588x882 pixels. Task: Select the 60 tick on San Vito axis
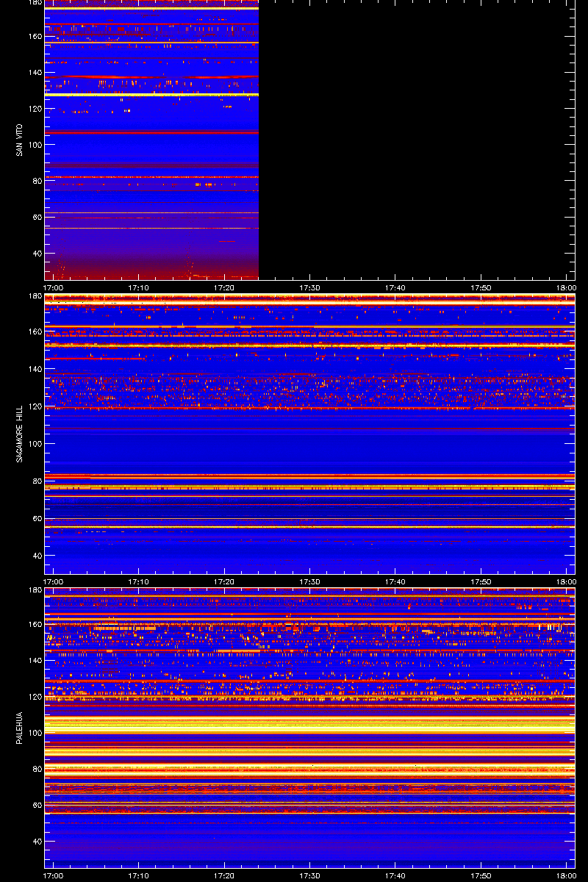click(x=36, y=218)
